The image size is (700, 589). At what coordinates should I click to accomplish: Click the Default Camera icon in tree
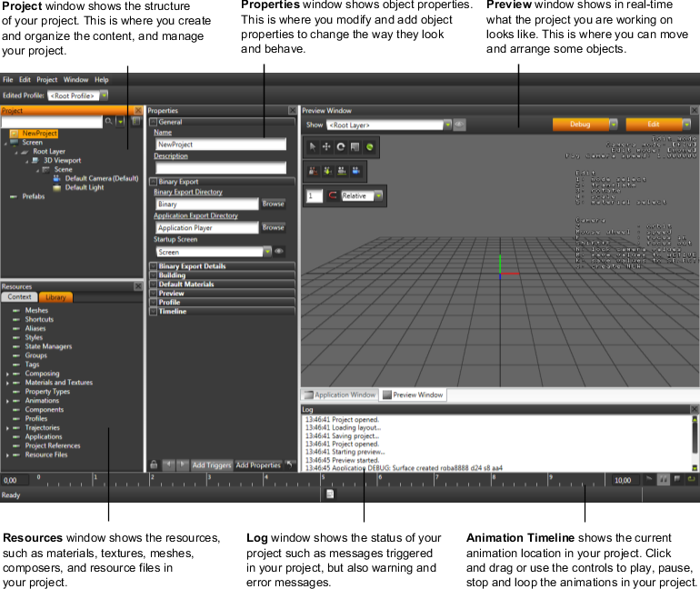click(57, 178)
